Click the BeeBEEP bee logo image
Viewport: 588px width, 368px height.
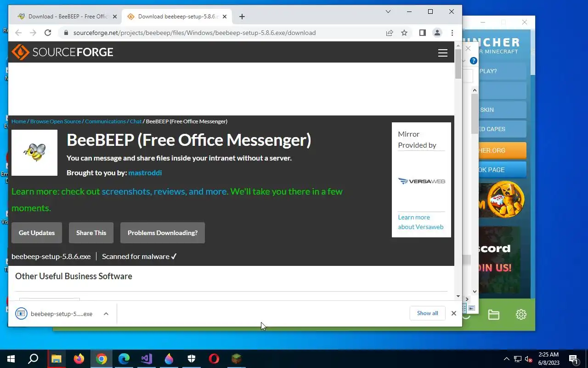click(34, 153)
